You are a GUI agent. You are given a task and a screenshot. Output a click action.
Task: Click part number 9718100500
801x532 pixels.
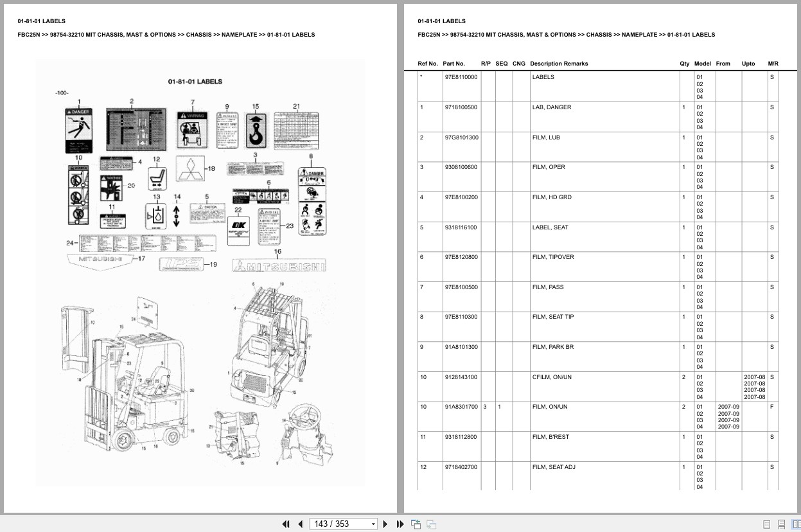pyautogui.click(x=460, y=107)
